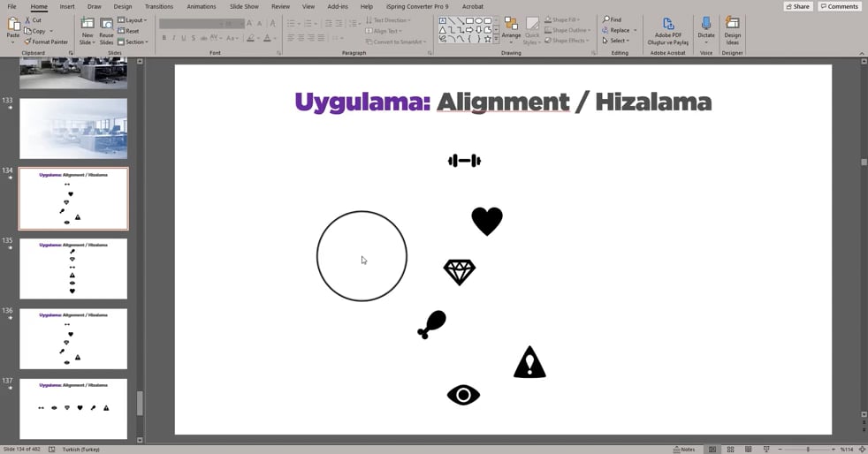Select the heart icon on the slide
This screenshot has height=454, width=868.
pyautogui.click(x=487, y=221)
